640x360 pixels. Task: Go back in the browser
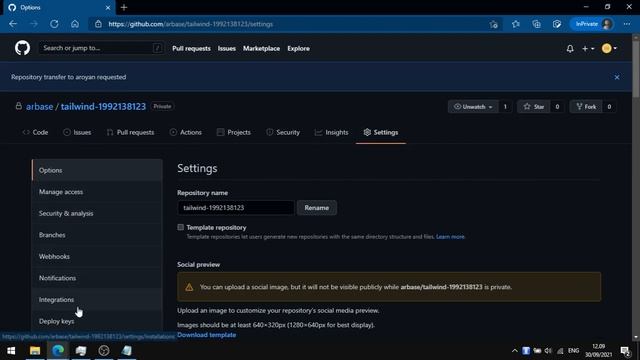(x=13, y=24)
